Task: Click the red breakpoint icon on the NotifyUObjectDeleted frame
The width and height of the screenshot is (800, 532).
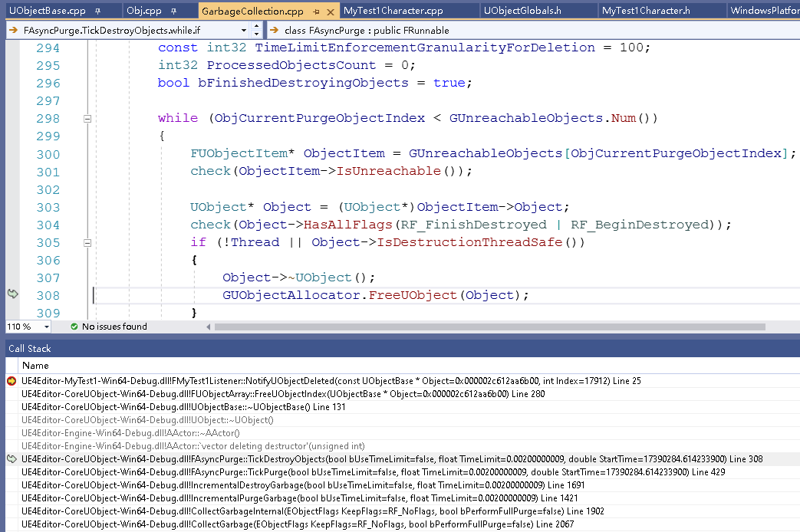Action: pos(12,381)
